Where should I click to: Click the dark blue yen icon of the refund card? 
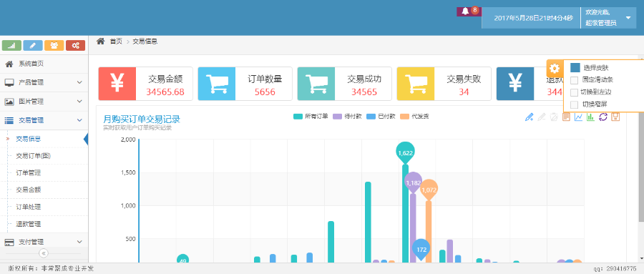tap(515, 84)
